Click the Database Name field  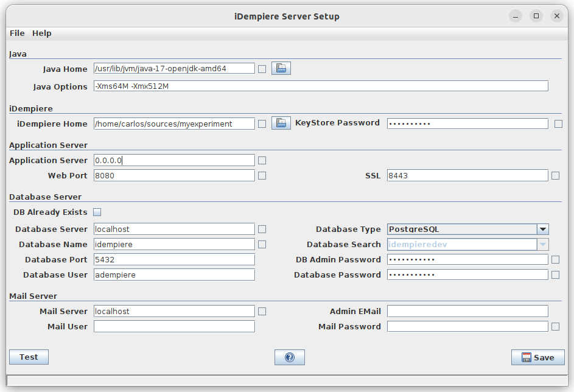pos(174,245)
